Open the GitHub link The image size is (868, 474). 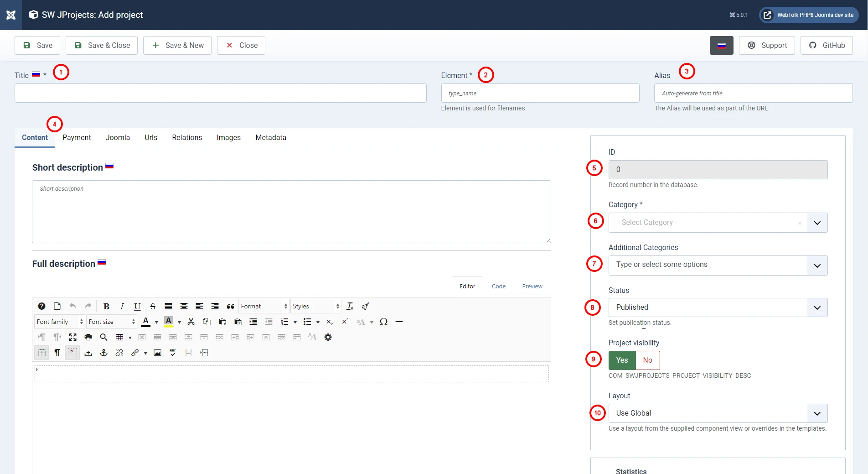click(x=827, y=45)
